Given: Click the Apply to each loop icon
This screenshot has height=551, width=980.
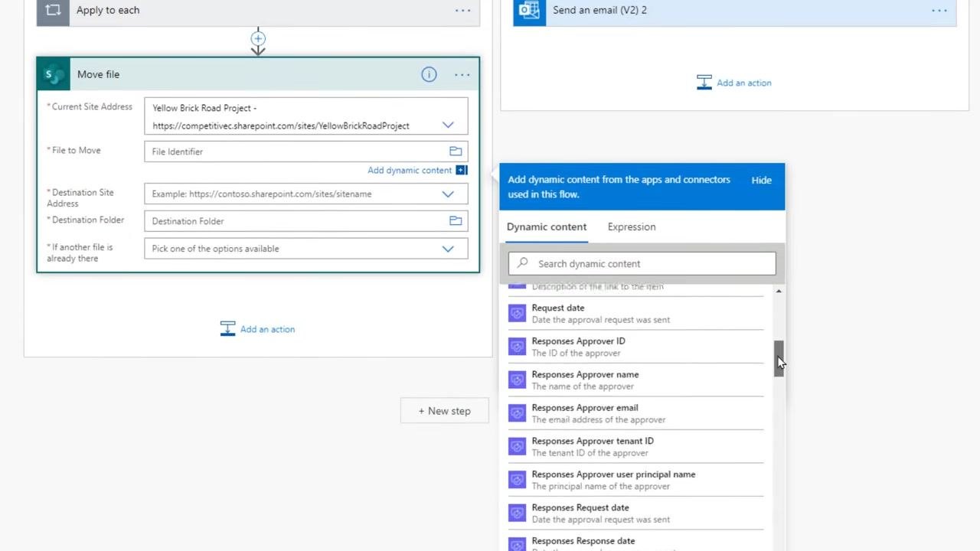Looking at the screenshot, I should [x=53, y=11].
